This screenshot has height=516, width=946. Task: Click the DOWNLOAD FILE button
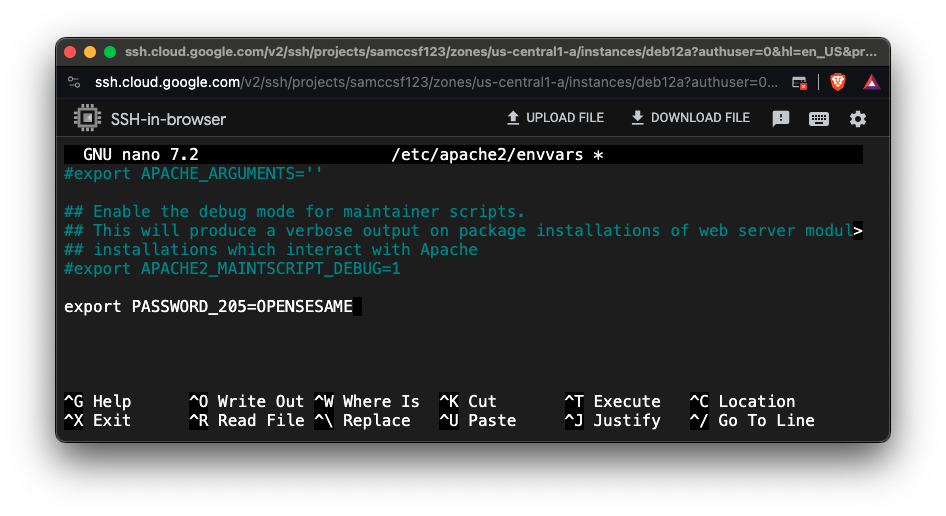[689, 118]
